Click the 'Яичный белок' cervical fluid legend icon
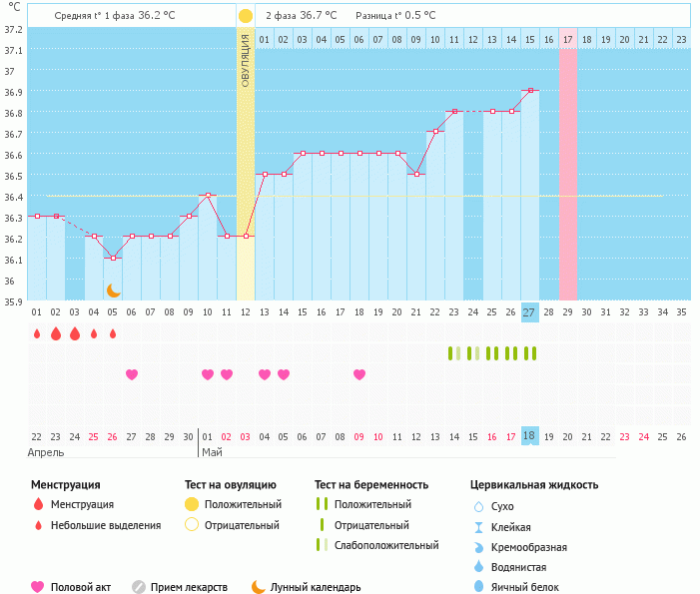 click(478, 587)
